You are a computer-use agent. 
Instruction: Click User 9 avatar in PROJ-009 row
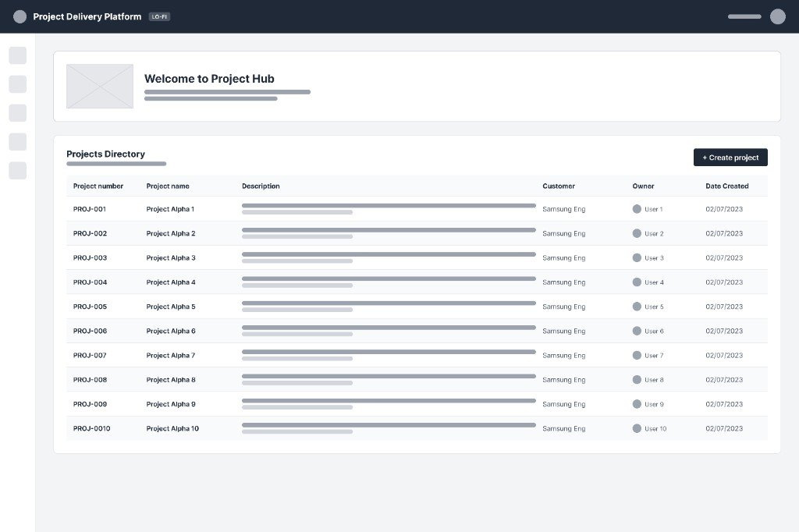(x=637, y=404)
